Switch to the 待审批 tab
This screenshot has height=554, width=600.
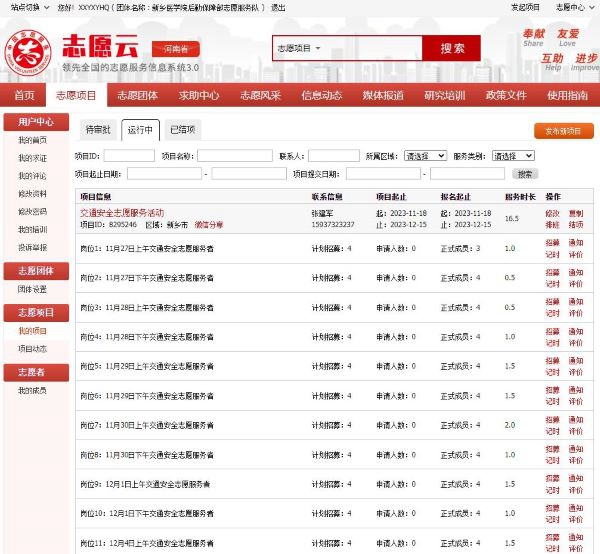(97, 130)
